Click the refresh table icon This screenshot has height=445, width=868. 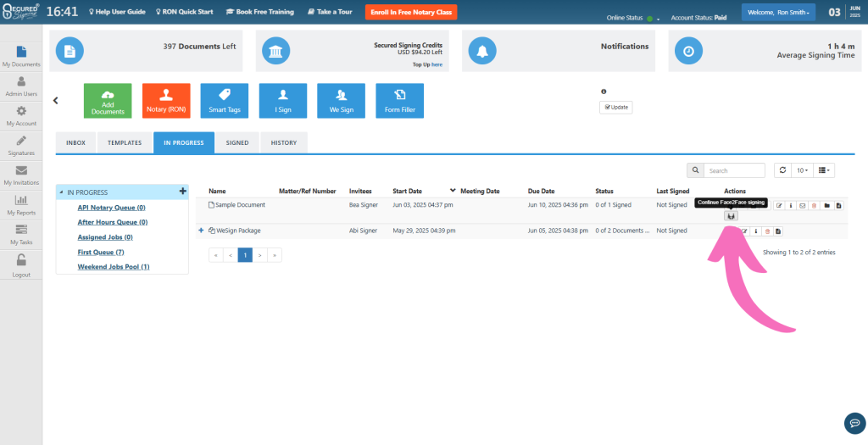coord(782,170)
